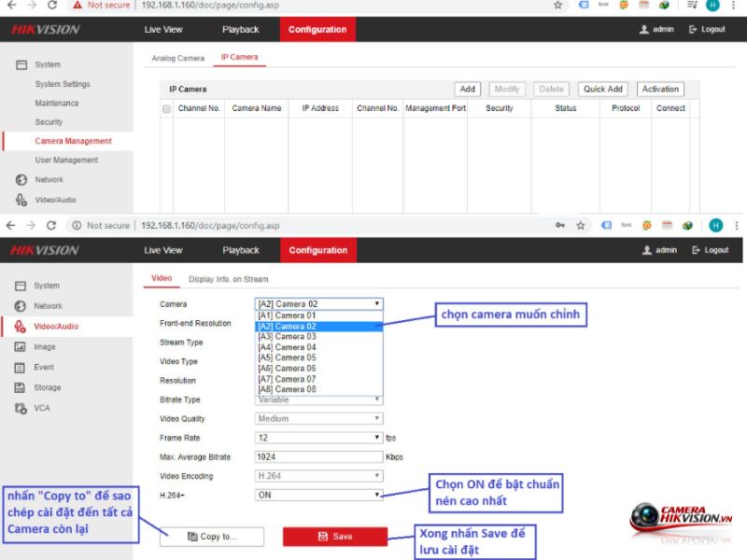The image size is (747, 560).
Task: Bookmark page with star in lower browser bar
Action: click(x=580, y=225)
